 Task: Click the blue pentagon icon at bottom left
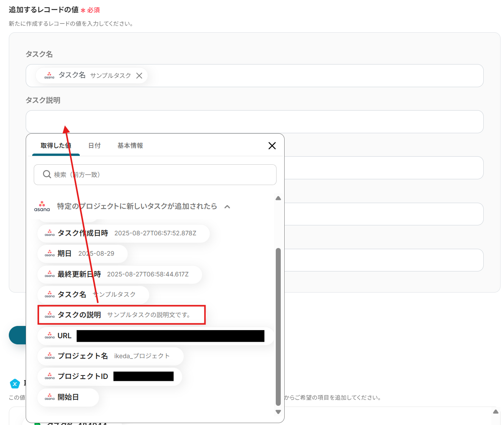15,384
